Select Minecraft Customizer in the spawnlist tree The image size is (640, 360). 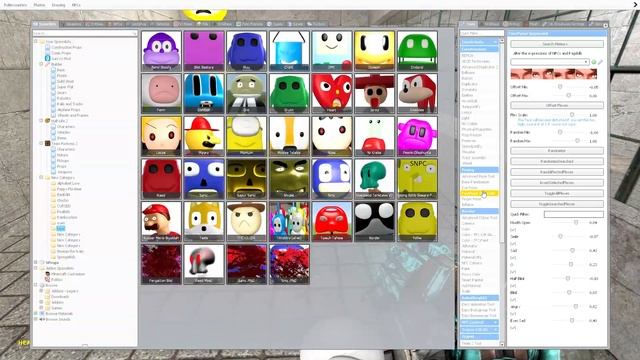[x=68, y=274]
